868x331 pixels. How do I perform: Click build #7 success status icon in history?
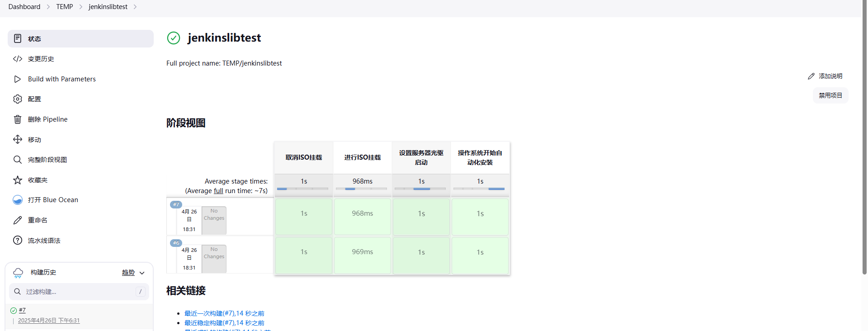14,310
